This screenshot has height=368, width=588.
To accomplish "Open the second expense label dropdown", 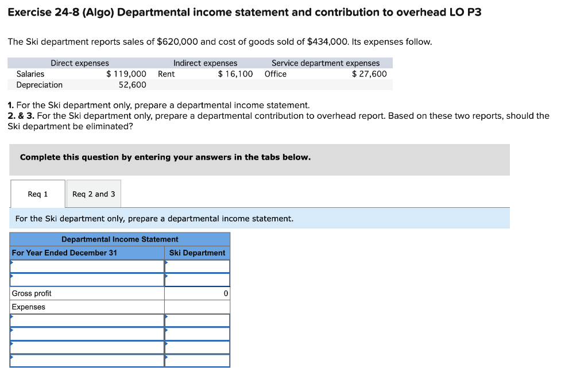I will click(x=87, y=334).
